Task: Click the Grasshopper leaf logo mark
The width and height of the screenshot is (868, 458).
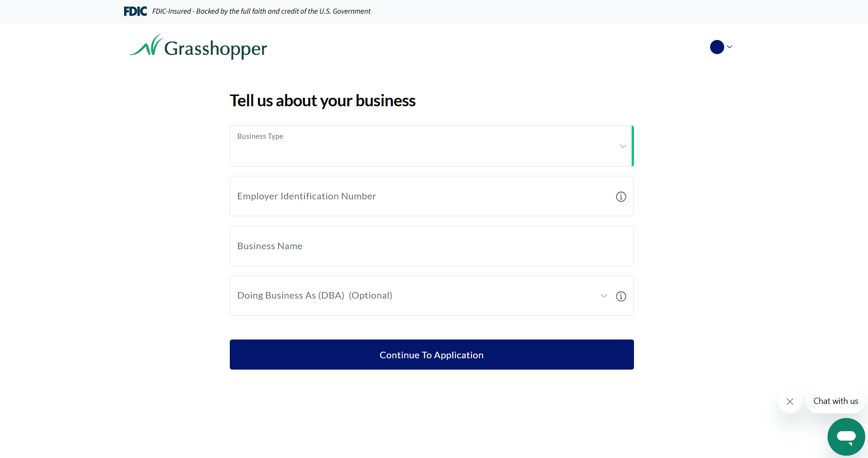Action: [146, 46]
